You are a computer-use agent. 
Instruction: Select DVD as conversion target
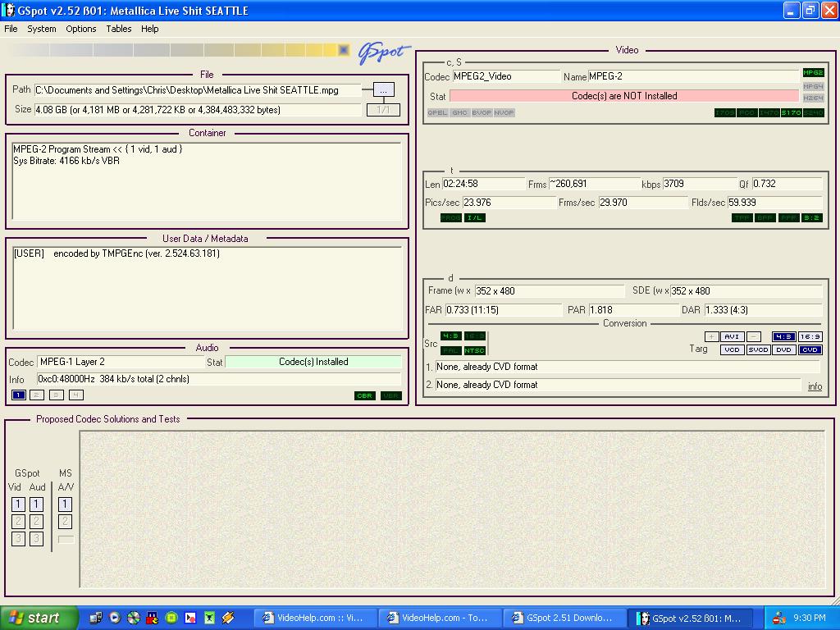[x=783, y=349]
